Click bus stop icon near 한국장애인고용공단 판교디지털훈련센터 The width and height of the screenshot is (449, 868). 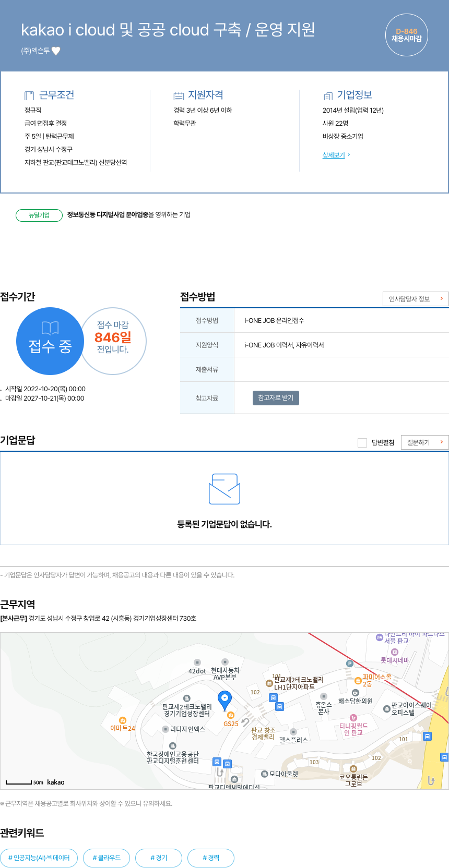click(217, 762)
